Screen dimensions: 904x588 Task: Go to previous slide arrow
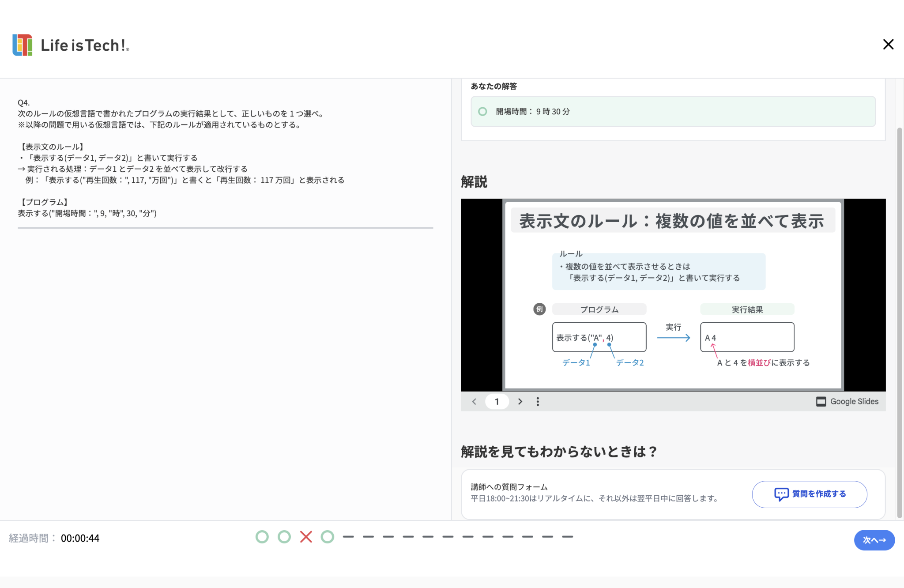tap(474, 402)
